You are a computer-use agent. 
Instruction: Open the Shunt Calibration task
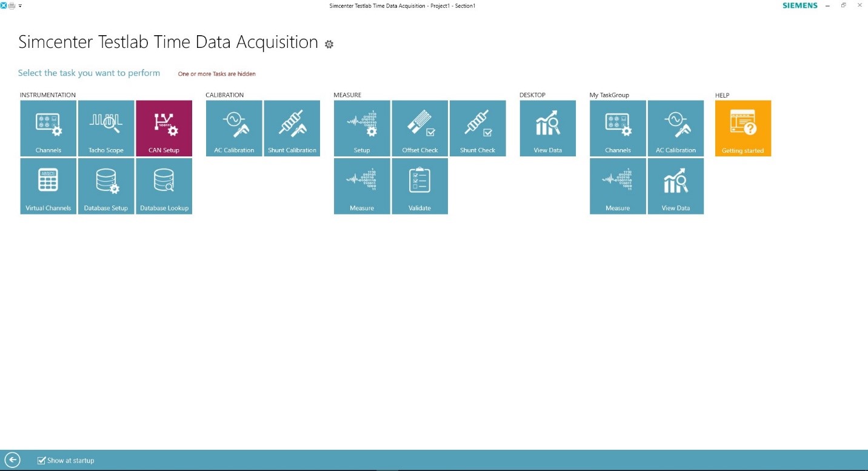[292, 129]
